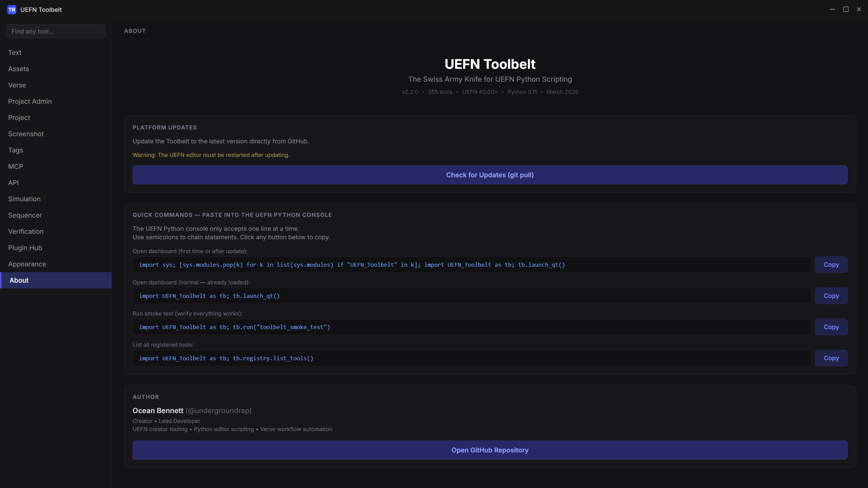Click the '355 tools' label
Screen dimensions: 868x488
440,92
